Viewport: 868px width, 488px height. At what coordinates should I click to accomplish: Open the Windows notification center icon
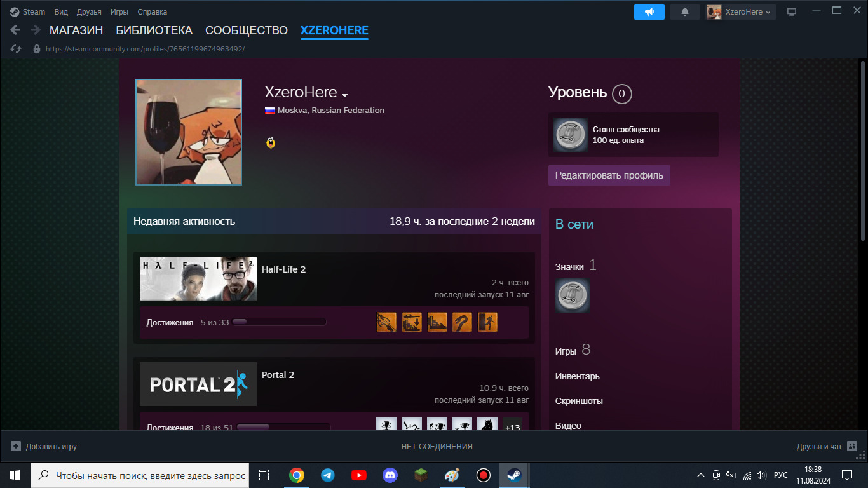(847, 475)
